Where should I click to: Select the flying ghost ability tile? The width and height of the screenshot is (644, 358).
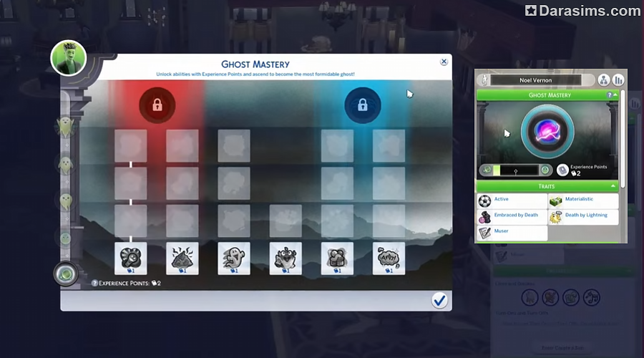click(x=234, y=258)
